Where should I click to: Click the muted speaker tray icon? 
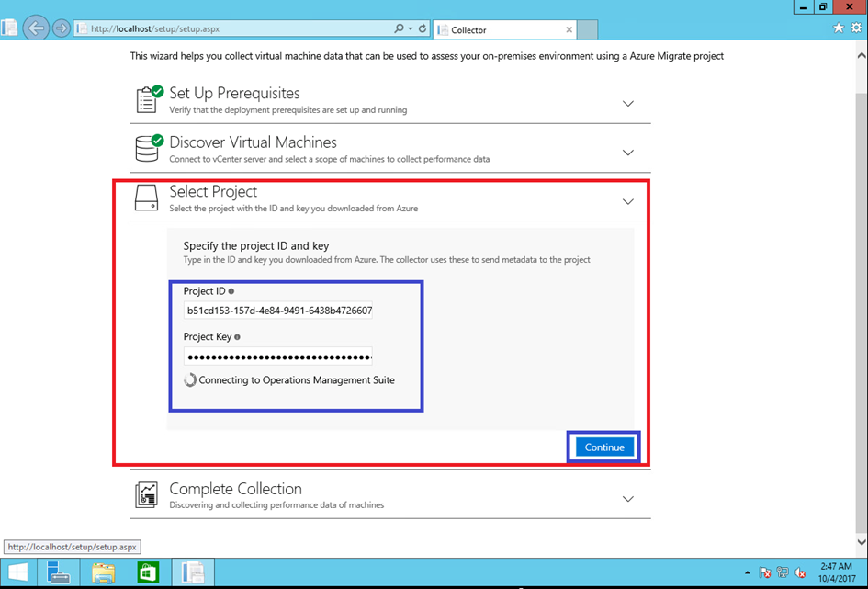(799, 572)
